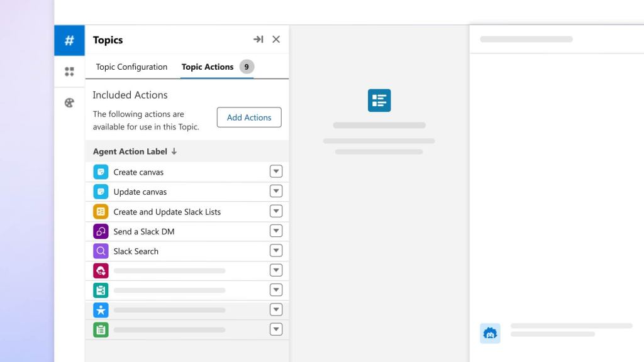Click the Add Actions button
This screenshot has width=644, height=362.
(x=249, y=118)
